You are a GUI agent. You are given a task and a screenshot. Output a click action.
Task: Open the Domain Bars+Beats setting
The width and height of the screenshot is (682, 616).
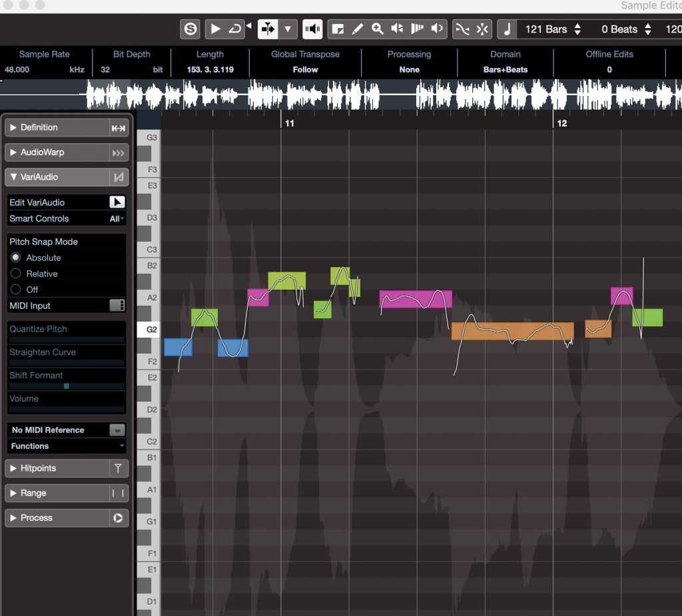click(506, 69)
